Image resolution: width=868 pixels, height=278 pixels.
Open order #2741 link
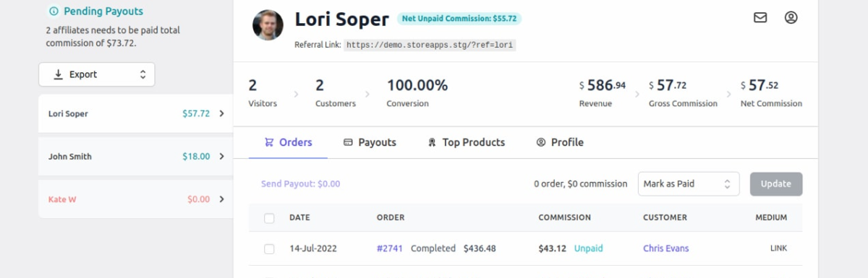click(389, 248)
